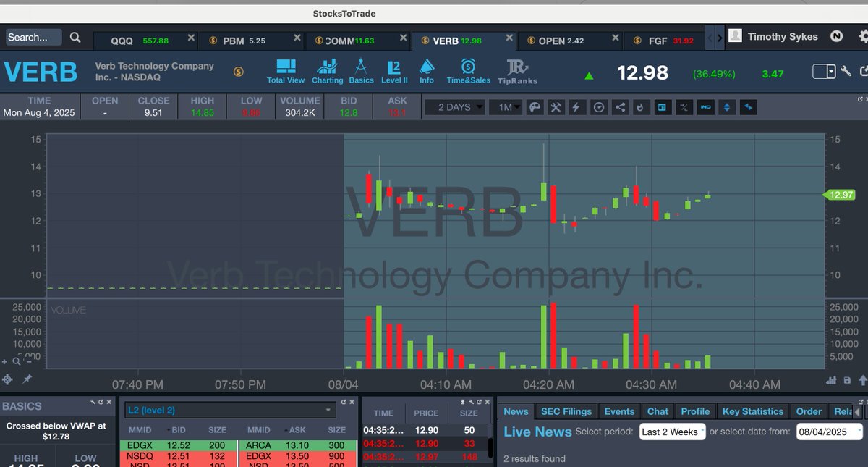Toggle the hot stock flame icon

639,106
